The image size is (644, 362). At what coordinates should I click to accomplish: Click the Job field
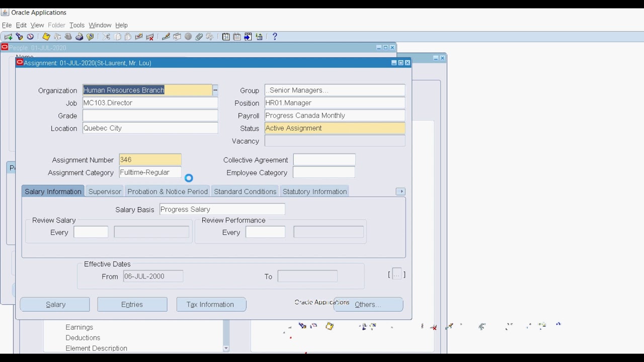150,103
